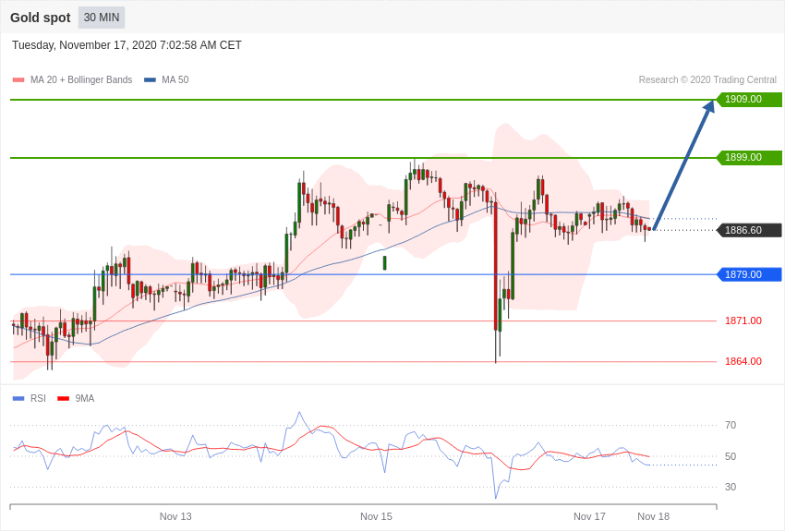Click the pink MA 20 legend swatch
The width and height of the screenshot is (785, 532).
(x=18, y=79)
